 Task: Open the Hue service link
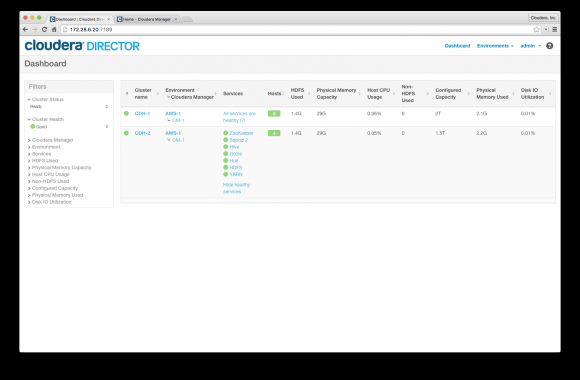click(233, 161)
